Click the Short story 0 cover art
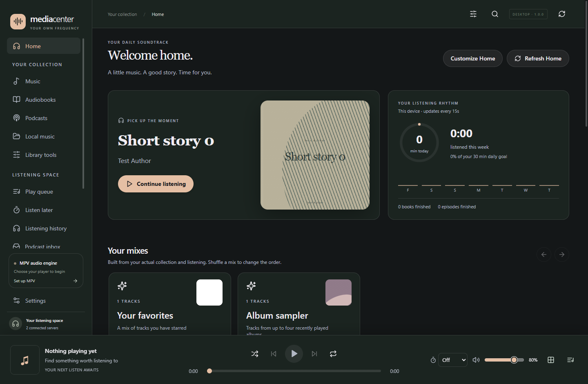588x384 pixels. 315,155
